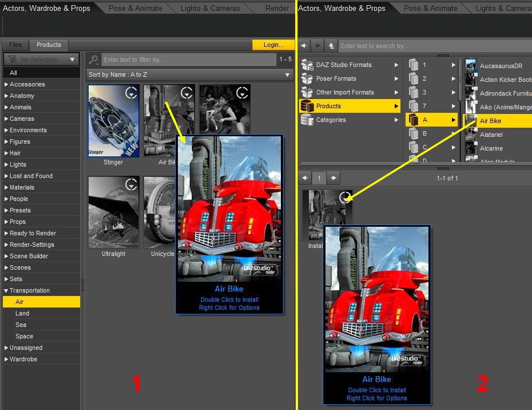
Task: Select the Lost and Found category
Action: 41,176
